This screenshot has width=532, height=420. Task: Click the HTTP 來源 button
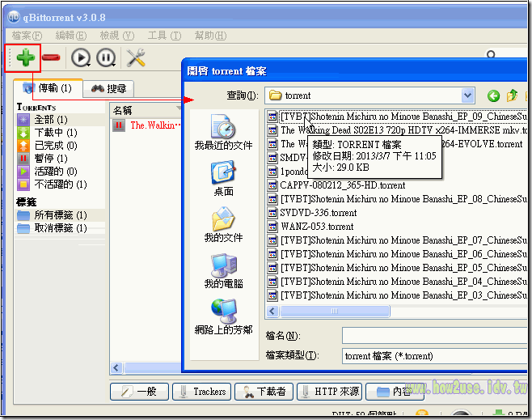pyautogui.click(x=329, y=392)
